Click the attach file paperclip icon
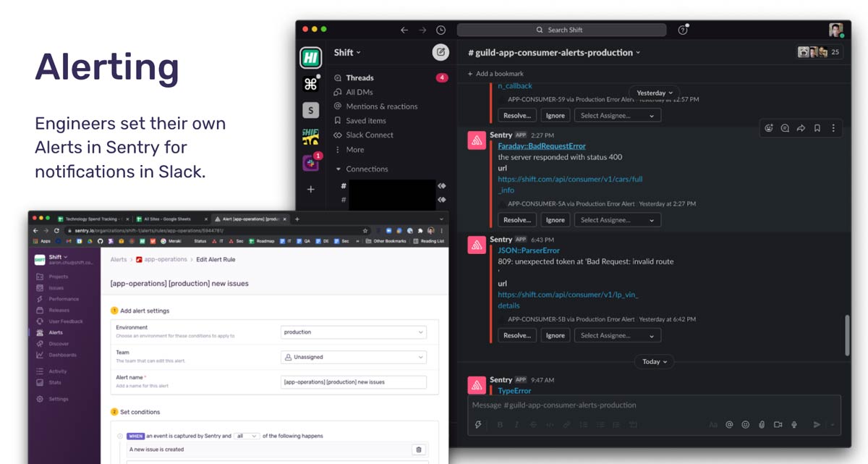This screenshot has height=464, width=868. click(x=762, y=425)
